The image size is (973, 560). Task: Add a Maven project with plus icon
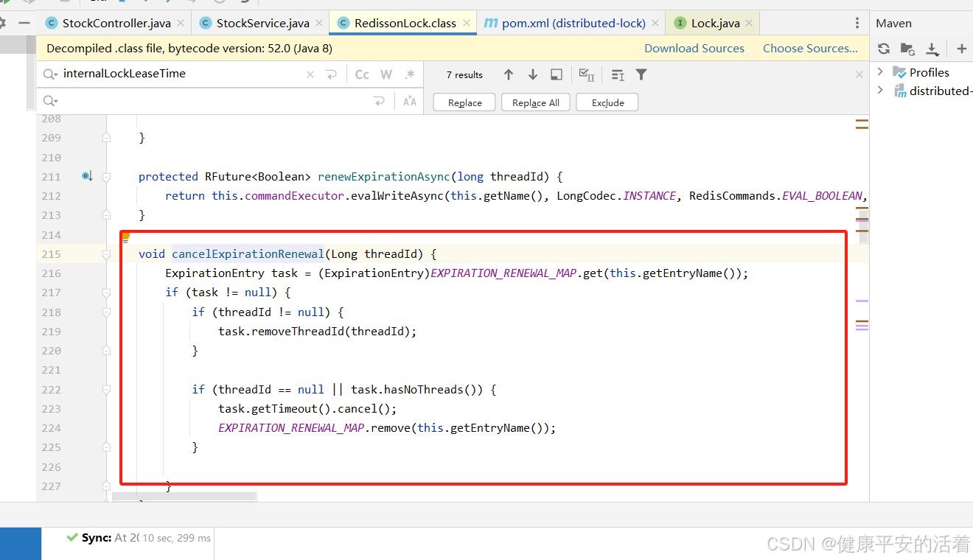coord(961,49)
